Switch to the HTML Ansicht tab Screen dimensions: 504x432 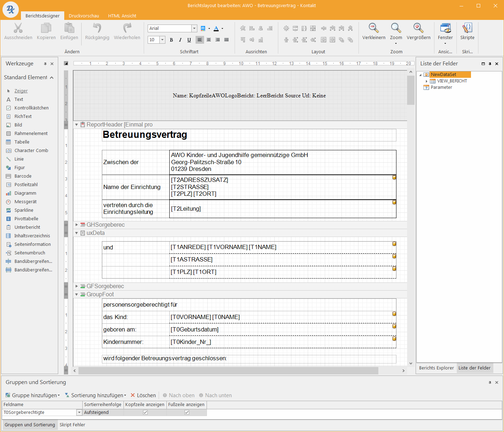(x=122, y=16)
